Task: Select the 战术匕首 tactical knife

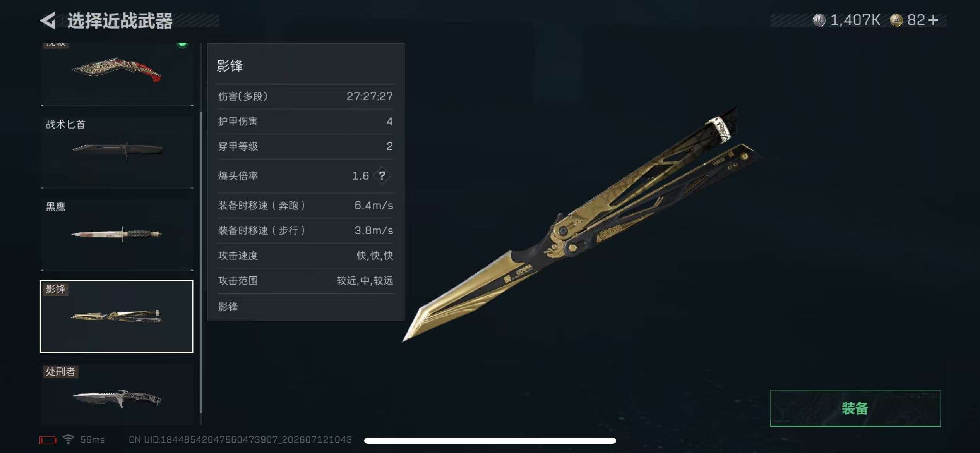Action: pyautogui.click(x=117, y=152)
